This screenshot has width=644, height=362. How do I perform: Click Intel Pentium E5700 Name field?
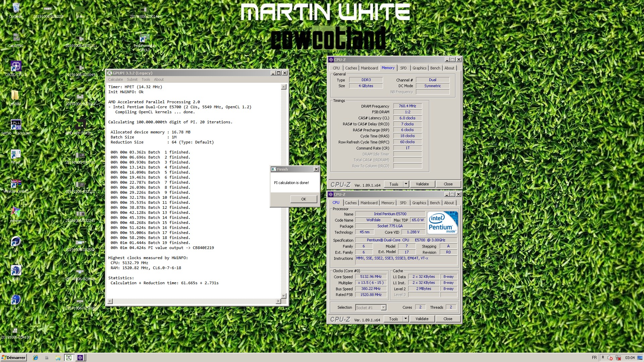pyautogui.click(x=390, y=214)
